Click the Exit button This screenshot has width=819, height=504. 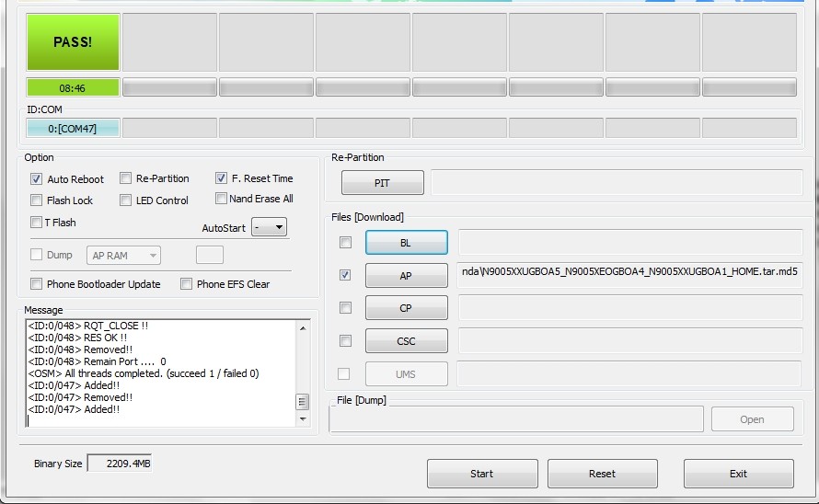(x=738, y=474)
